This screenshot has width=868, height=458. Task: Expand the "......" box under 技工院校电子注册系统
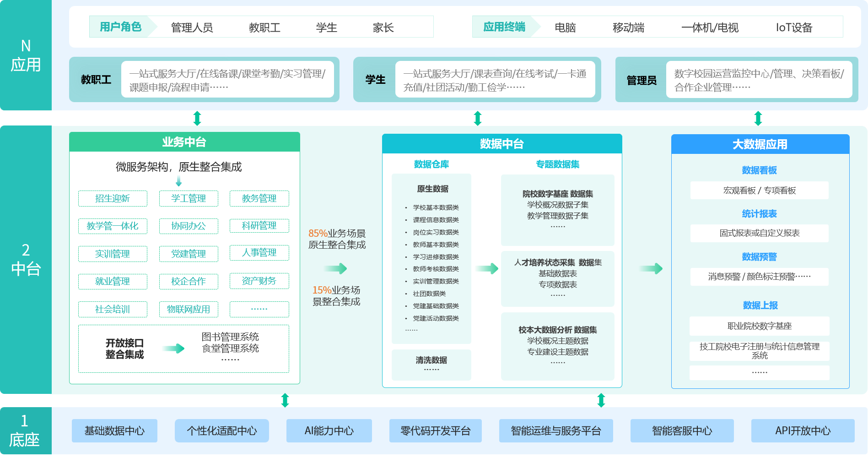pos(759,373)
